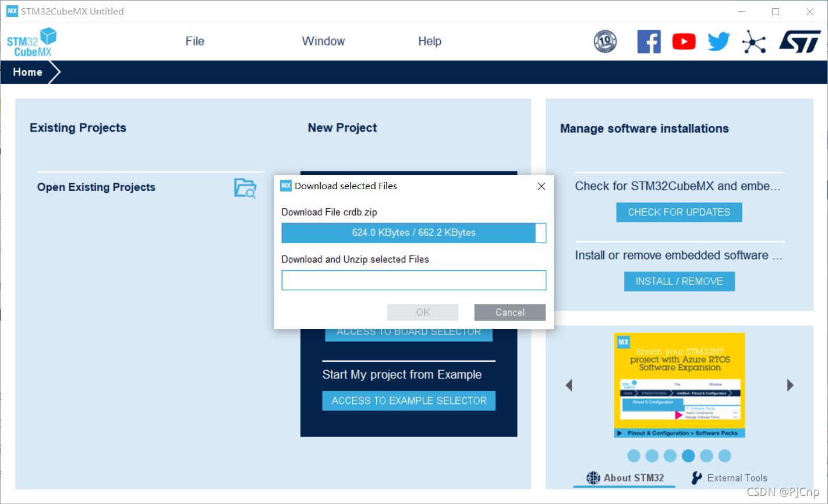Click the open existing projects folder icon
Viewport: 828px width, 504px height.
tap(245, 188)
